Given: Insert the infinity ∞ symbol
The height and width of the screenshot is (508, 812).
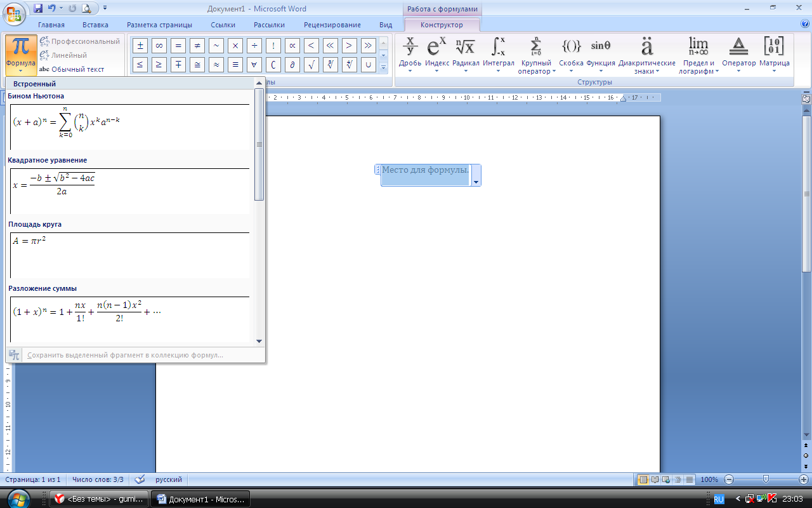Looking at the screenshot, I should (159, 46).
